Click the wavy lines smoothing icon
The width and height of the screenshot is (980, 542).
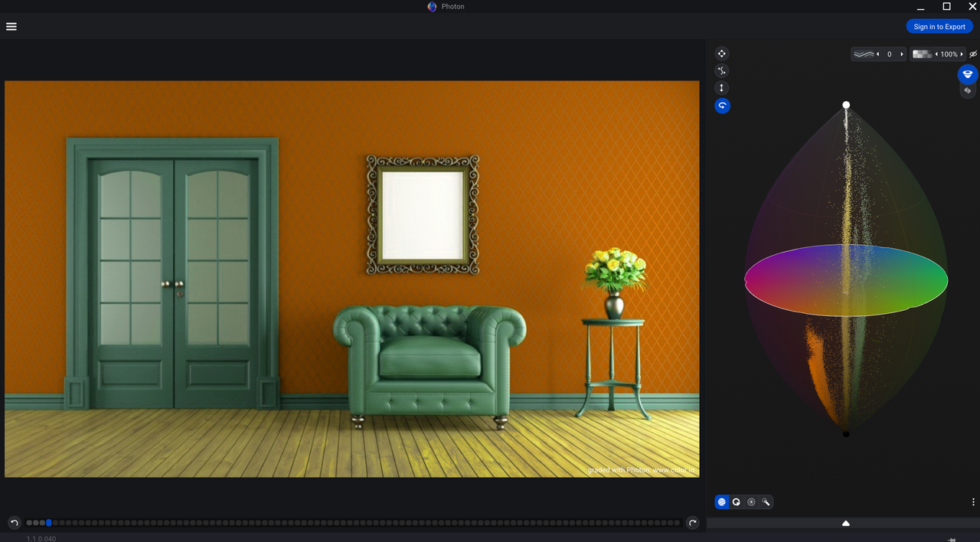coord(864,54)
